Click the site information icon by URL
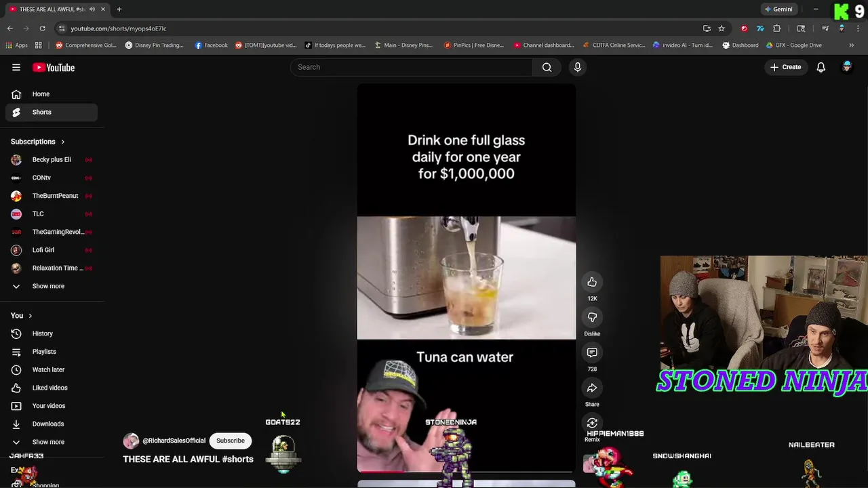This screenshot has width=868, height=488. point(62,28)
